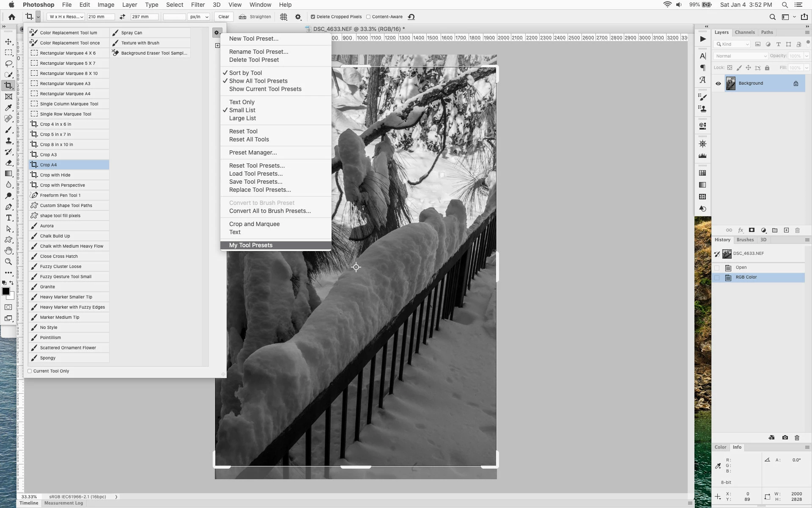This screenshot has width=812, height=508.
Task: Select the Lasso tool in toolbar
Action: (x=8, y=63)
